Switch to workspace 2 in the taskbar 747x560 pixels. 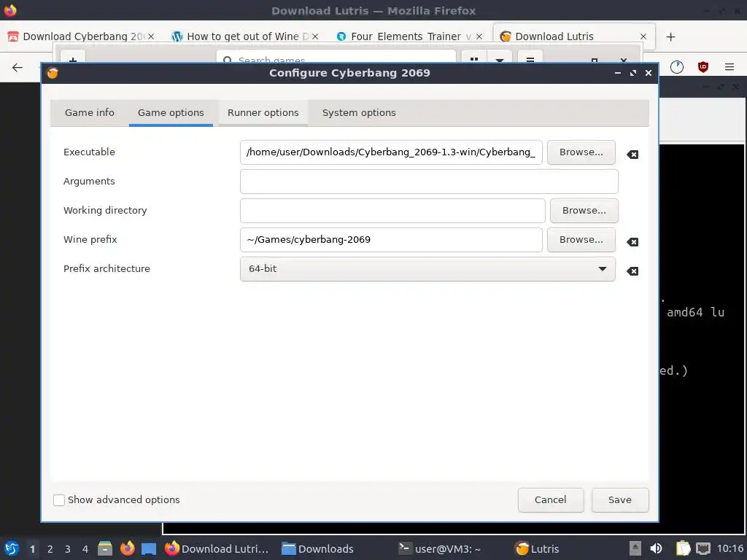click(50, 549)
